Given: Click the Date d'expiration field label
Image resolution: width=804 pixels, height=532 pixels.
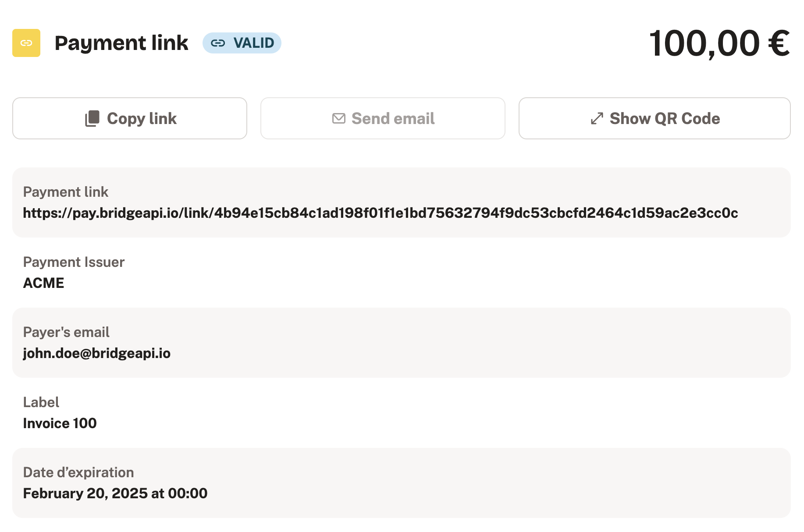Looking at the screenshot, I should [78, 472].
